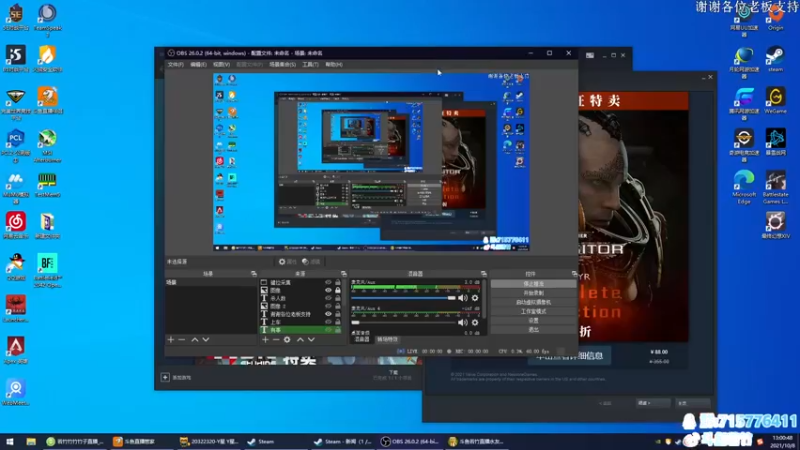Switch to the OBS 26.0.2 taskbar button

tap(410, 442)
